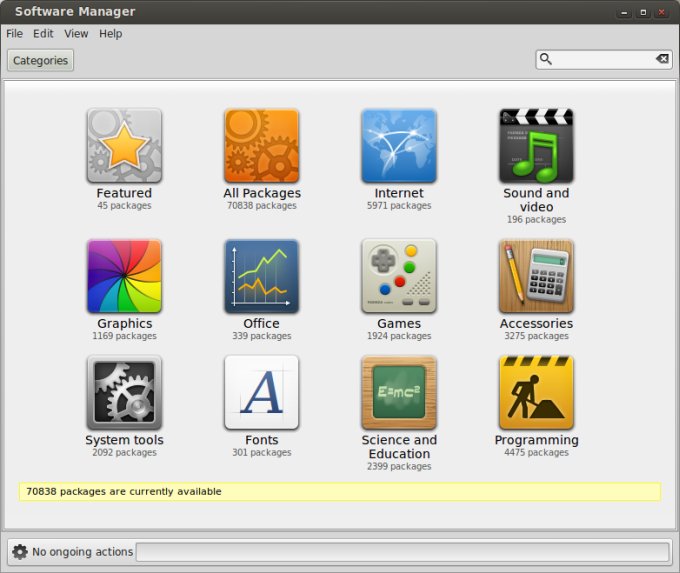Open the Programming construction sign icon
This screenshot has height=573, width=680.
coord(536,393)
